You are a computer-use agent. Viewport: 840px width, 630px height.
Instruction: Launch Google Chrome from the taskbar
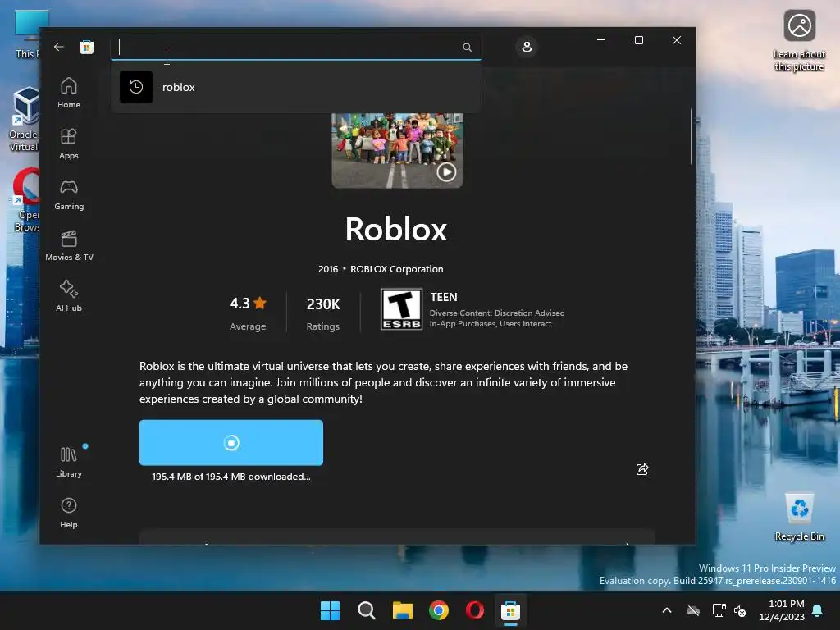(x=439, y=610)
